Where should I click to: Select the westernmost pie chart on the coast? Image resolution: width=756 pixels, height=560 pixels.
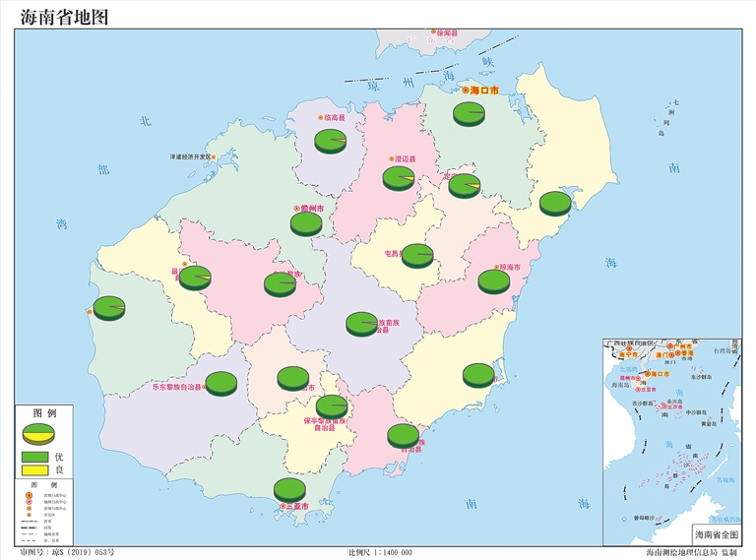pos(108,308)
